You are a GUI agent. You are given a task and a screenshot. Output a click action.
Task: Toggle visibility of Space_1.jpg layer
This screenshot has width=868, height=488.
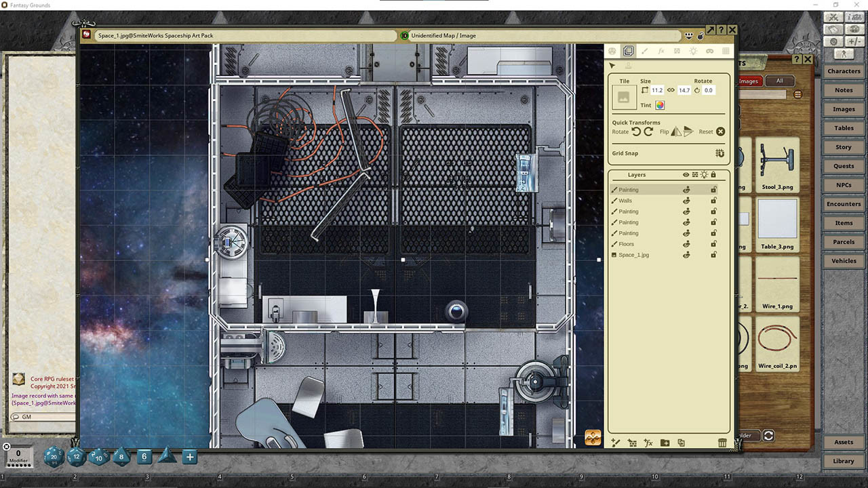tap(686, 255)
